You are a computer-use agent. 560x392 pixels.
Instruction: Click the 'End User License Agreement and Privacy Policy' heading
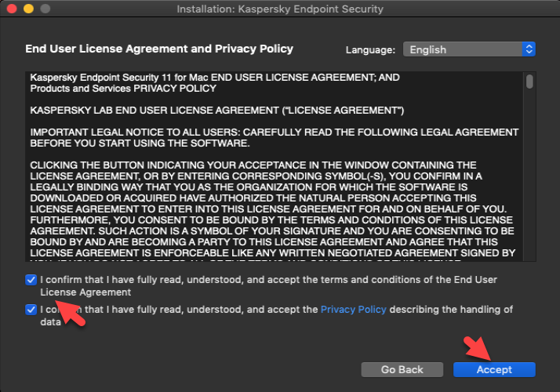(159, 49)
